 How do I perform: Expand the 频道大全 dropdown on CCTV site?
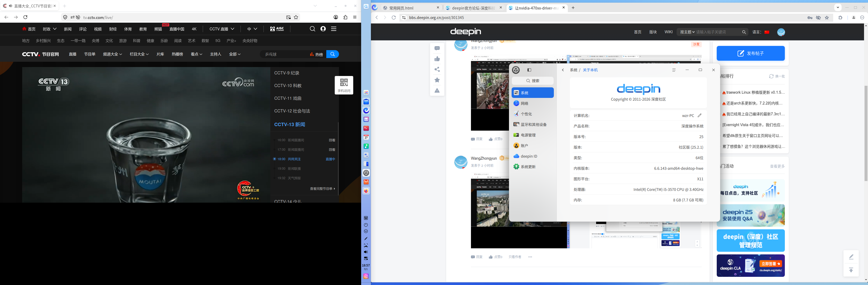[x=112, y=54]
